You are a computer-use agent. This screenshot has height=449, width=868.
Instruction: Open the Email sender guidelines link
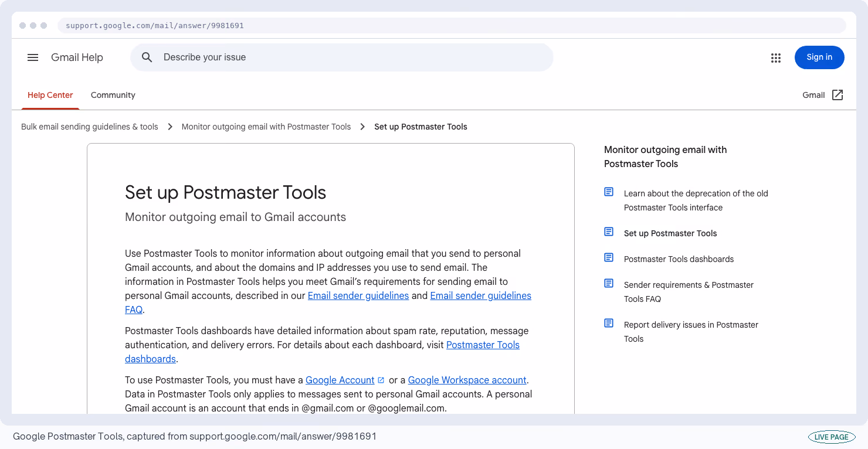point(358,295)
